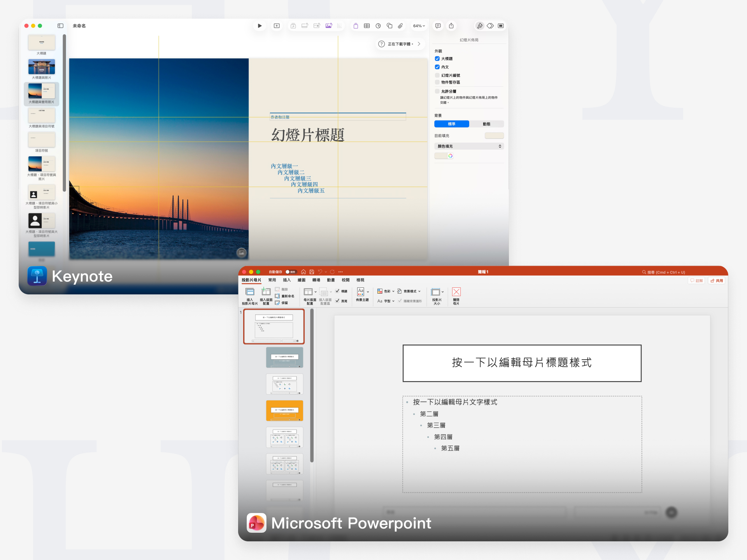Click 關閉母片 to close Master view
Image resolution: width=747 pixels, height=560 pixels.
pyautogui.click(x=456, y=296)
